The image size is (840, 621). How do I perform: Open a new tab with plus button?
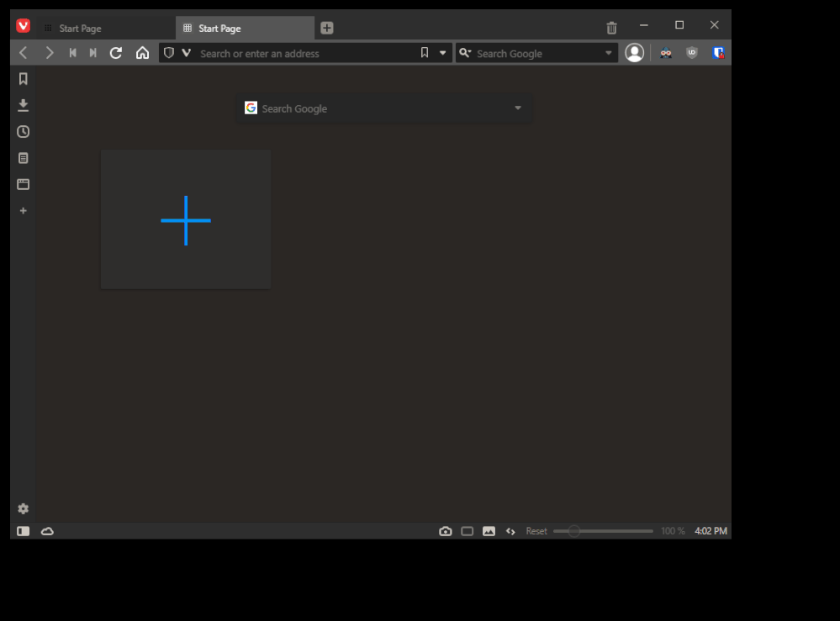pyautogui.click(x=327, y=28)
